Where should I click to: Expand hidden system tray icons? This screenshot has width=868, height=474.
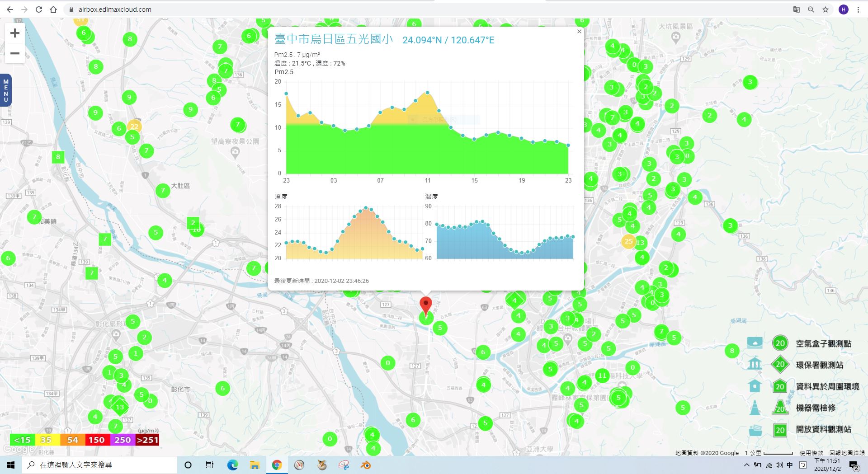(746, 465)
